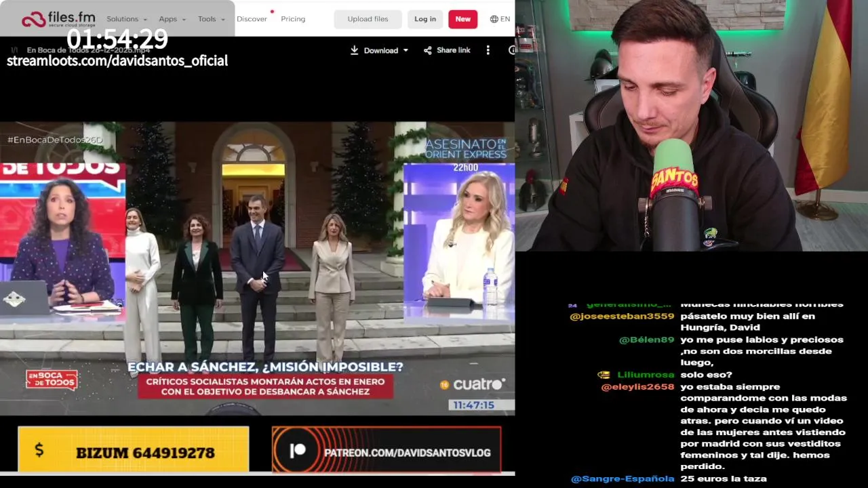Click username @joseesteban3559 in chat

[622, 316]
